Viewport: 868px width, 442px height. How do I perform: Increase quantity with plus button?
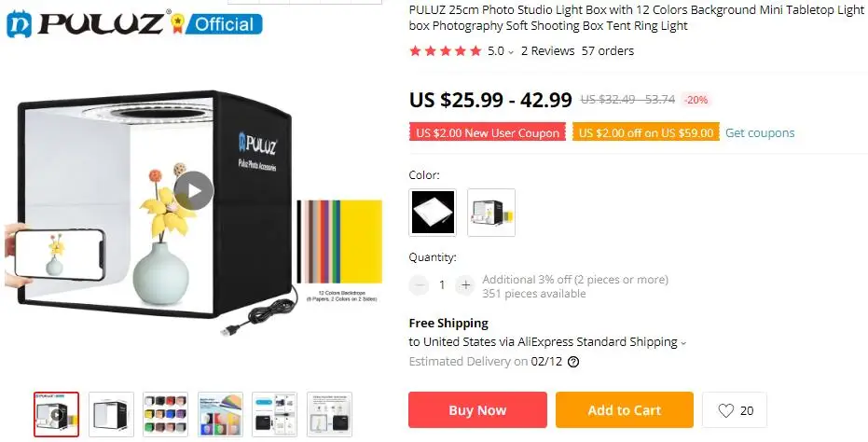pos(465,285)
